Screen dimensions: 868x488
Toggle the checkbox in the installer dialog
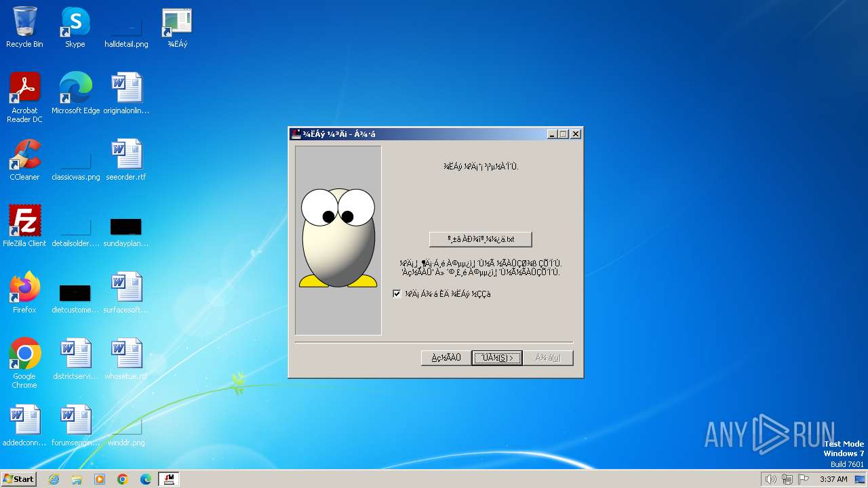[397, 293]
